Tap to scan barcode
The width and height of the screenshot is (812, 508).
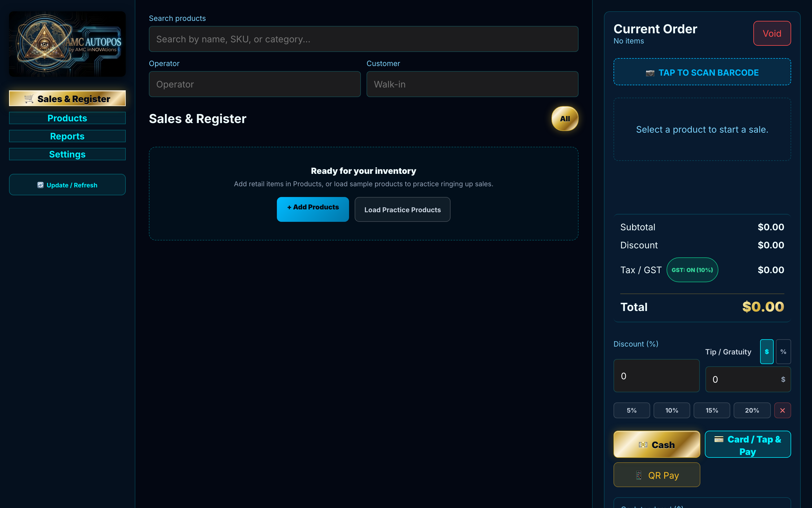[702, 72]
